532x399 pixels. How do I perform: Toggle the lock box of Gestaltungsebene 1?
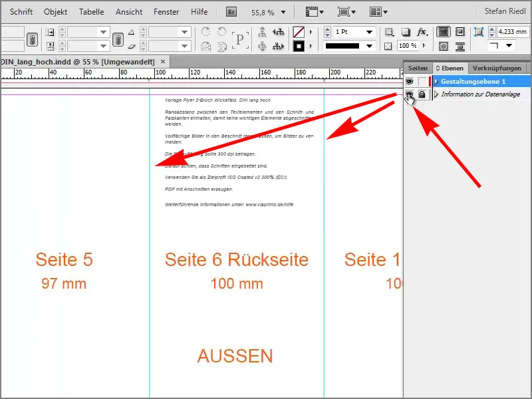tap(422, 81)
